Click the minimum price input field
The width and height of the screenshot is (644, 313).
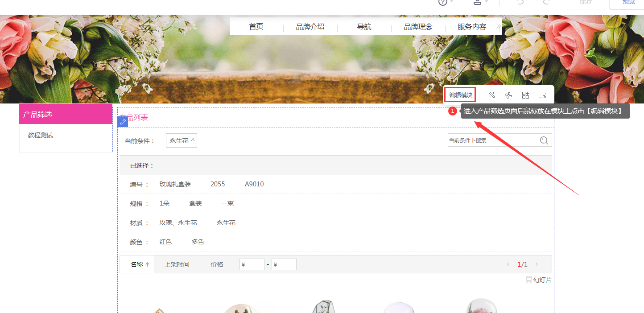(252, 264)
